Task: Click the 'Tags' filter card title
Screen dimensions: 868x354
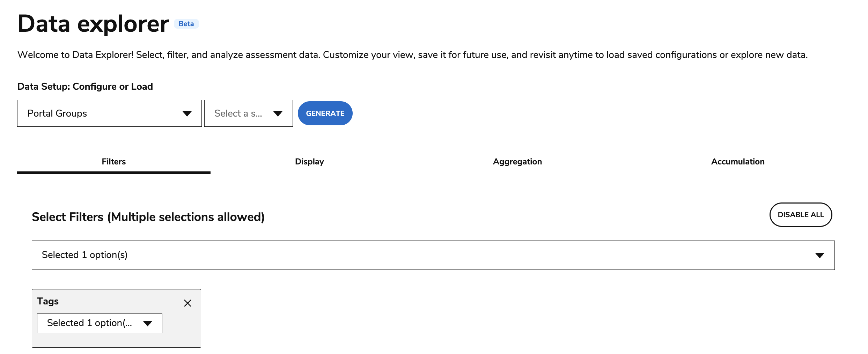Action: [x=48, y=301]
